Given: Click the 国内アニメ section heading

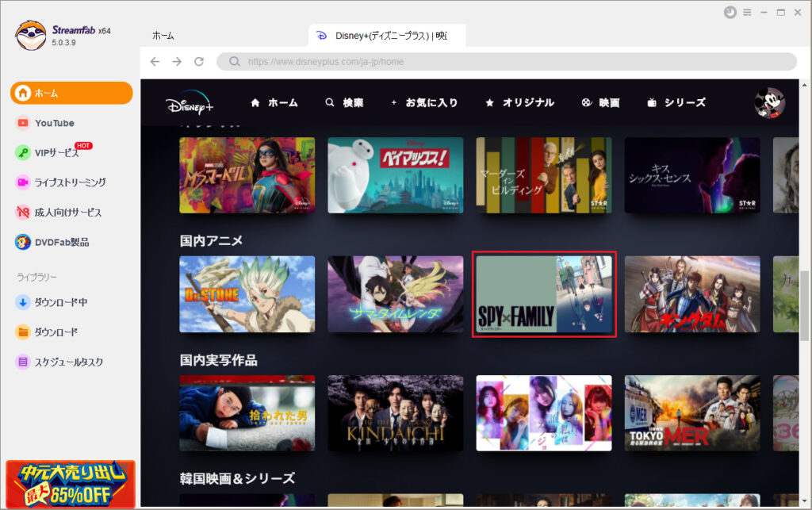Looking at the screenshot, I should pos(211,241).
